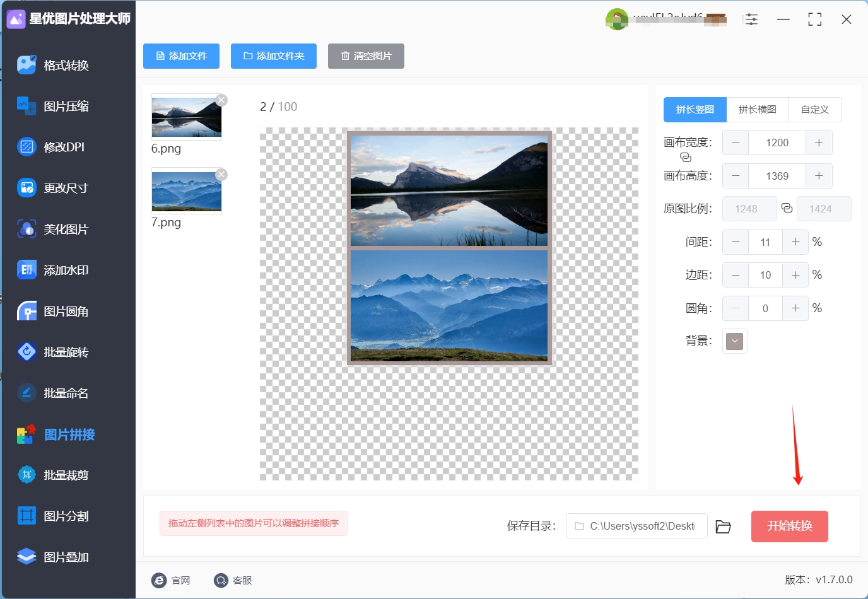Decrease 画布宽度 canvas width

click(736, 142)
